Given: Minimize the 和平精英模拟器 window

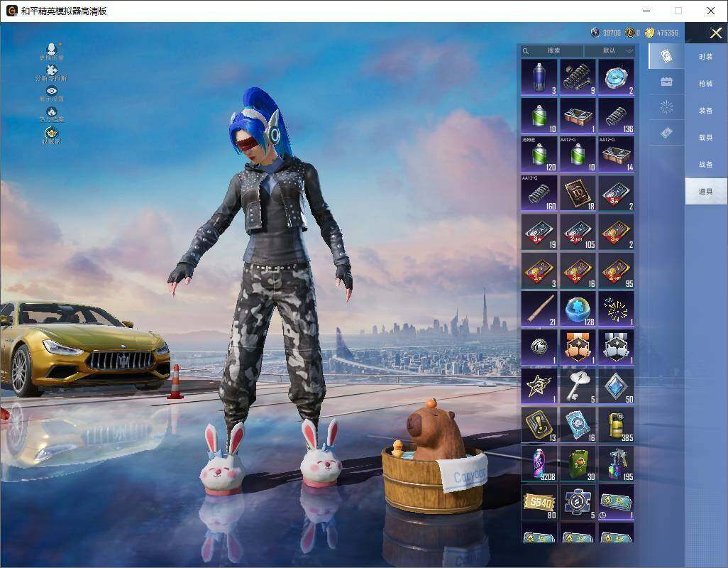Looking at the screenshot, I should pyautogui.click(x=646, y=11).
